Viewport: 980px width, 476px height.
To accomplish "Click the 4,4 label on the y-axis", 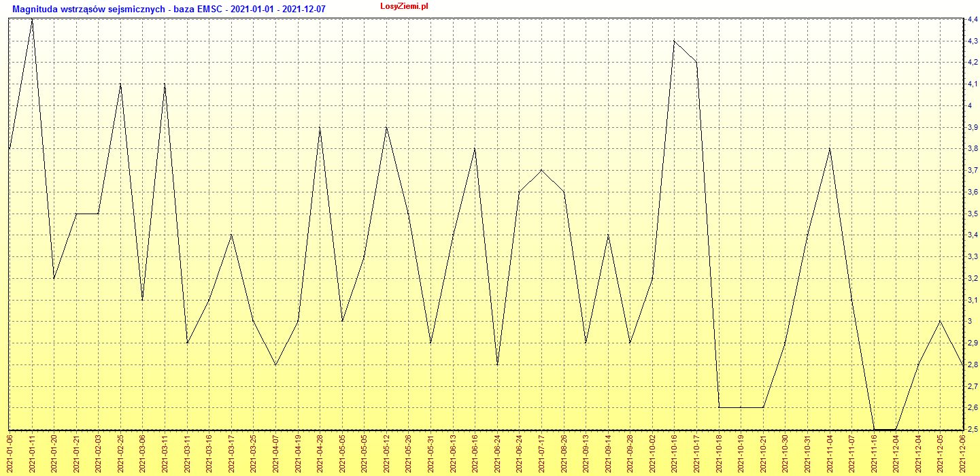I will 973,20.
